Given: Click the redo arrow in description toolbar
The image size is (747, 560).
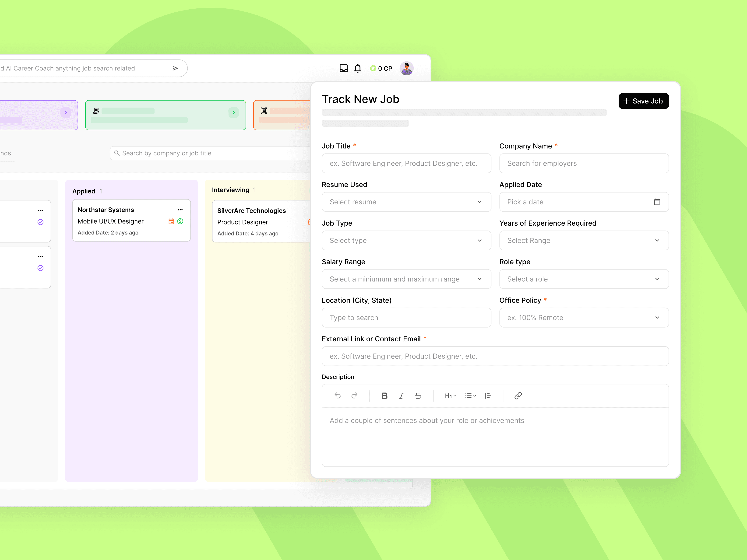Looking at the screenshot, I should 354,395.
